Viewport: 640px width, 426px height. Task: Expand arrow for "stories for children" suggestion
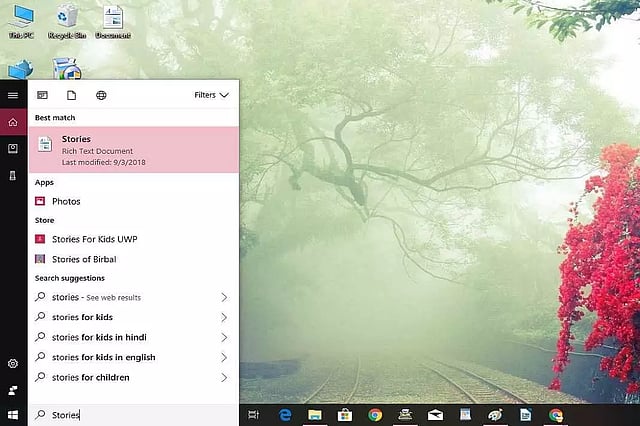pos(224,377)
